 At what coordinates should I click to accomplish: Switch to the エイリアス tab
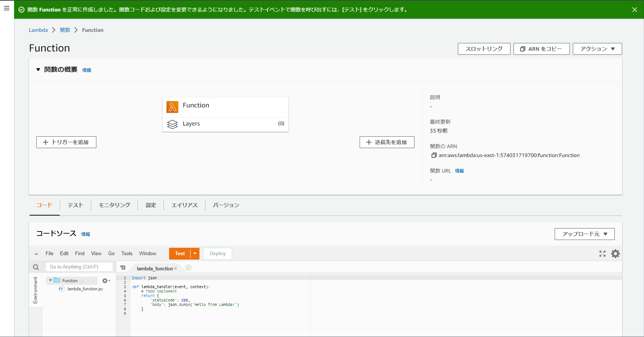(185, 205)
